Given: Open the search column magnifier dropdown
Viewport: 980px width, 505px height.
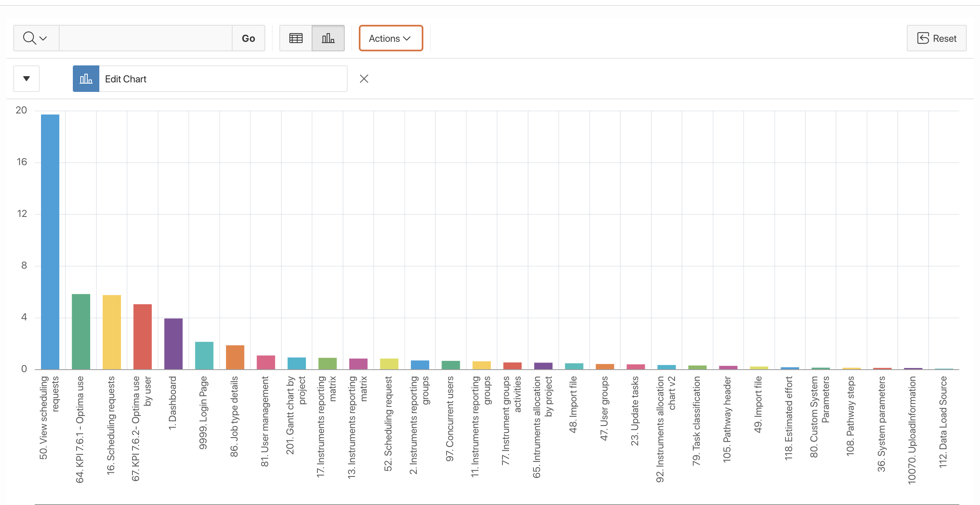Looking at the screenshot, I should click(x=36, y=38).
